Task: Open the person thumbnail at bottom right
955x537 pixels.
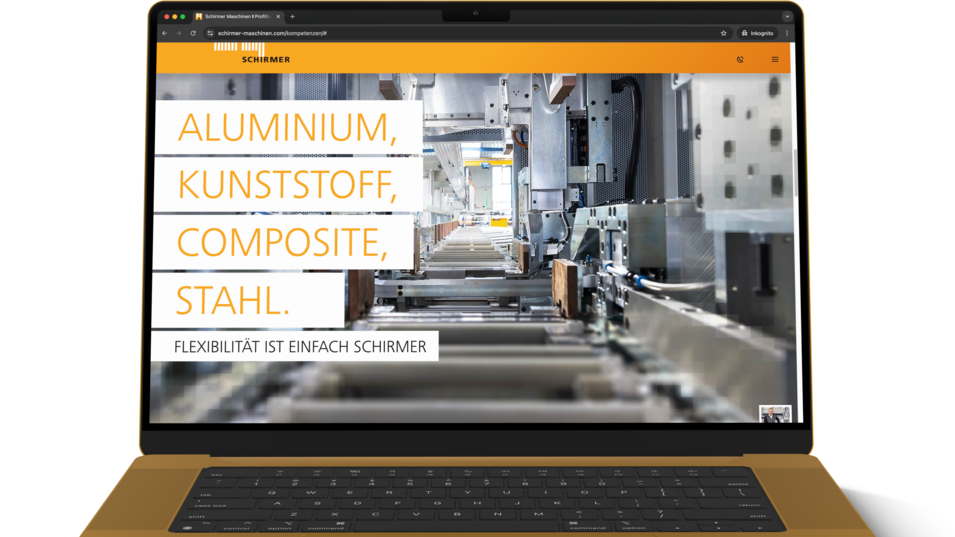Action: (x=774, y=414)
